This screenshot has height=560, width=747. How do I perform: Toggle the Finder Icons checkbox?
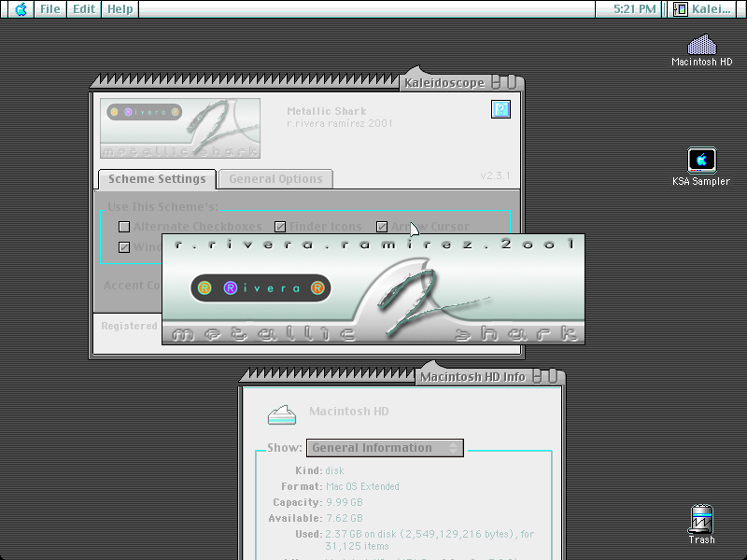pyautogui.click(x=280, y=227)
